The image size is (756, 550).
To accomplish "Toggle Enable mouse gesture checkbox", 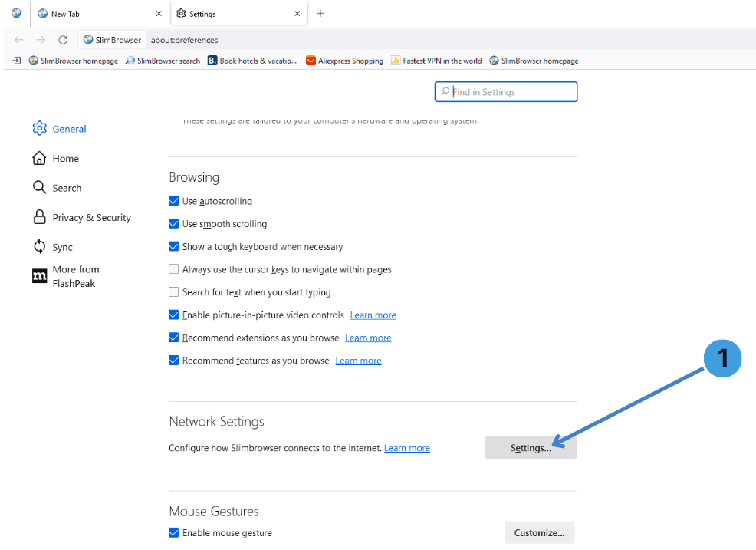I will point(173,532).
